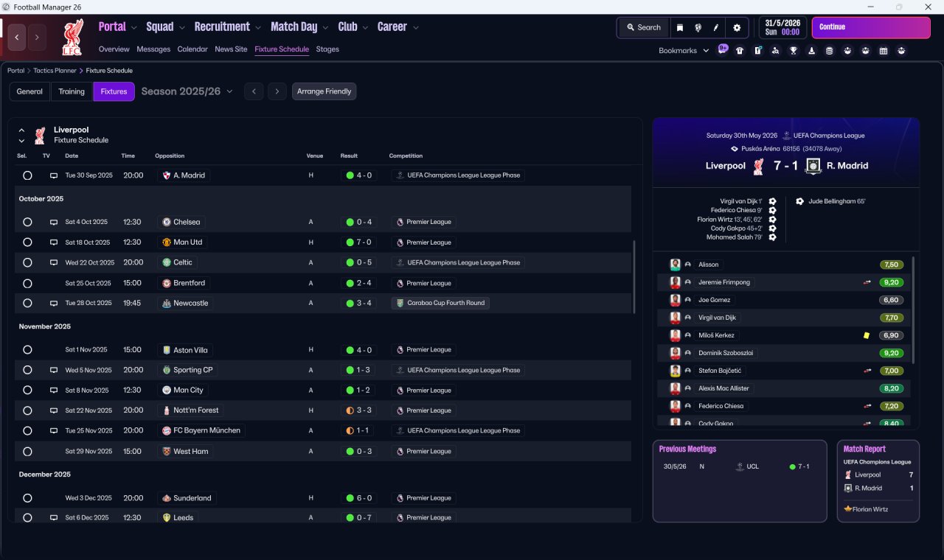Viewport: 944px width, 560px height.
Task: Click the calendar grid bookmark icon
Action: pyautogui.click(x=884, y=51)
